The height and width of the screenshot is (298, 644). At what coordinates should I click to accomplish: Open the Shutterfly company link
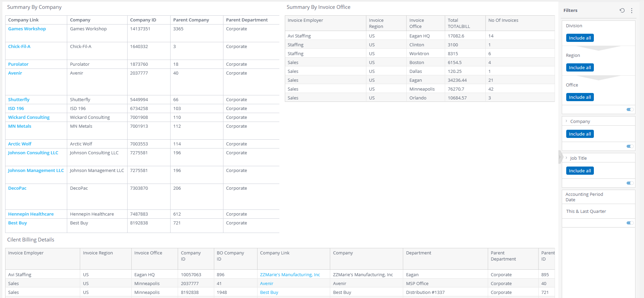click(x=19, y=100)
